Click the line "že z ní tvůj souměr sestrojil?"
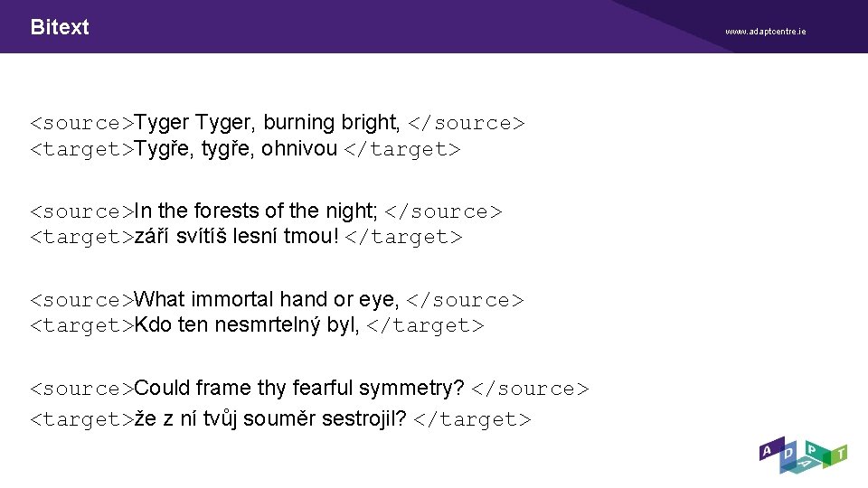The height and width of the screenshot is (488, 868). 269,418
